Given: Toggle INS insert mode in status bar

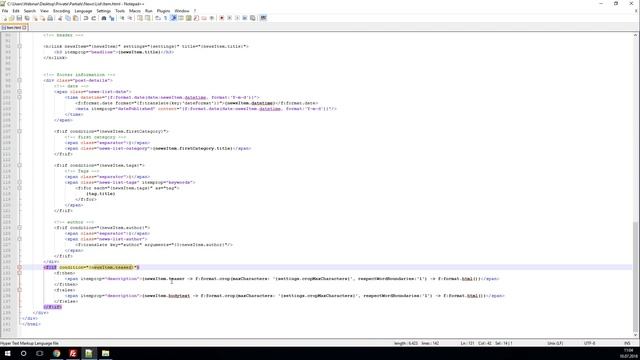Looking at the screenshot, I should 627,343.
